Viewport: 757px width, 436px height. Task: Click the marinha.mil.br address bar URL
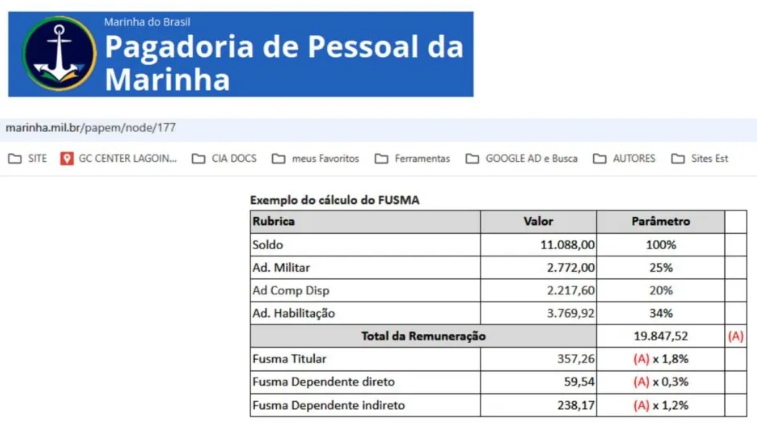pos(91,128)
